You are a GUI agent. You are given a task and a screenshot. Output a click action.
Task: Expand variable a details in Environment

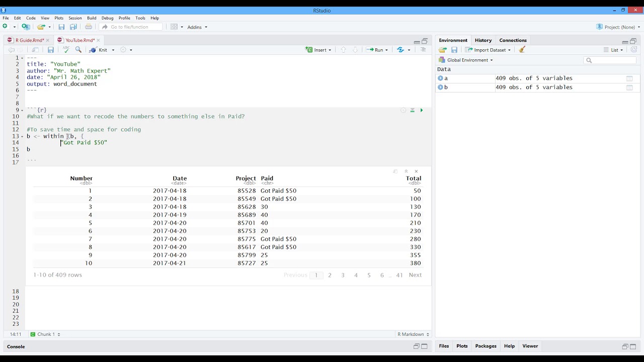point(440,78)
